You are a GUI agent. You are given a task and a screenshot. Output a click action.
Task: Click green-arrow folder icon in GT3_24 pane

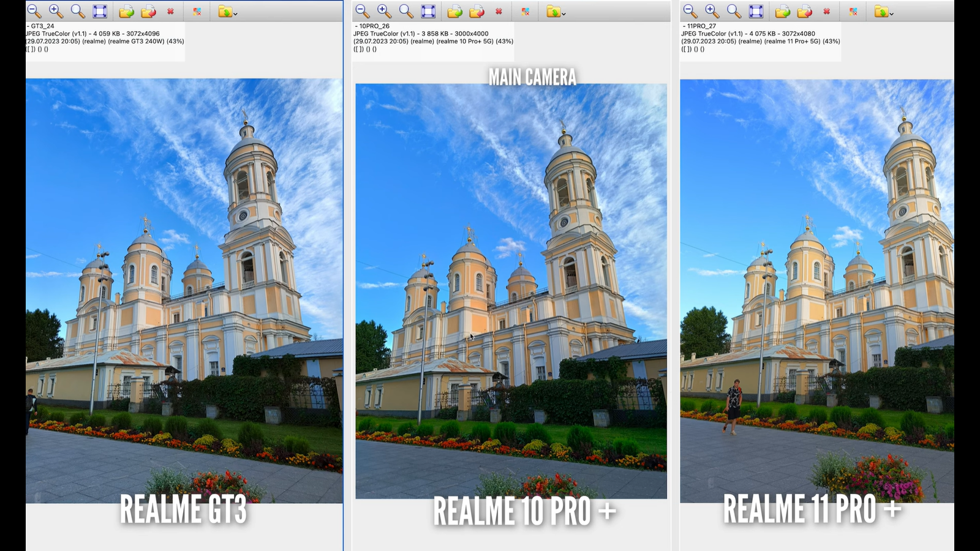coord(126,11)
